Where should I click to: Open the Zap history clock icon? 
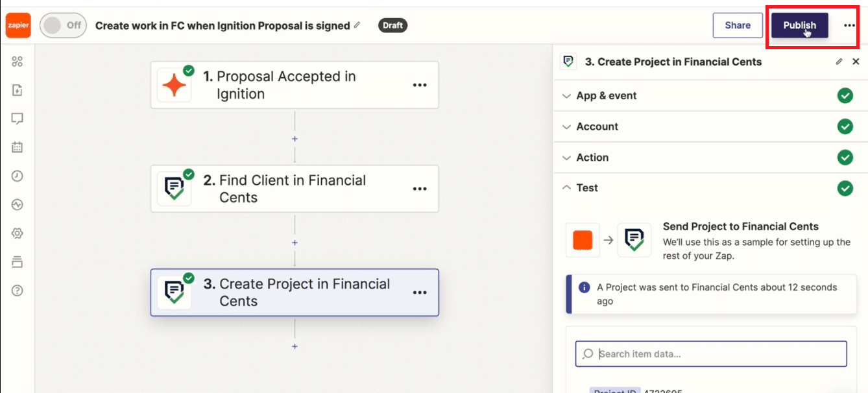tap(18, 176)
